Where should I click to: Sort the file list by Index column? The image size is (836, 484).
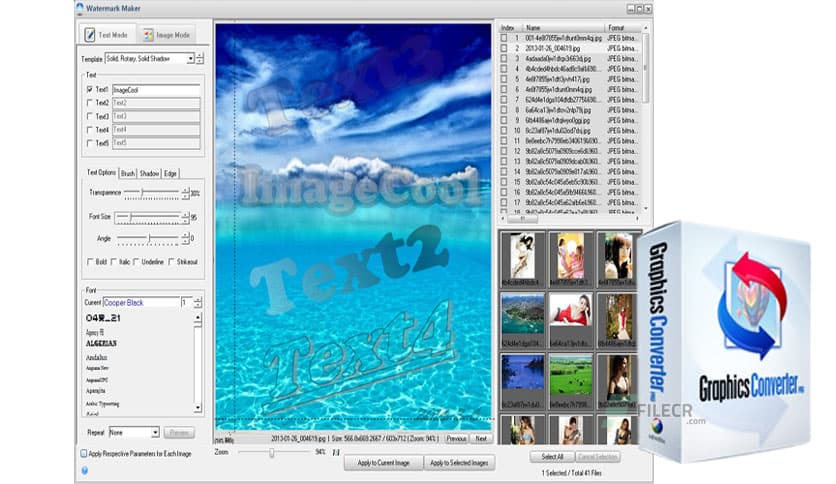[509, 28]
